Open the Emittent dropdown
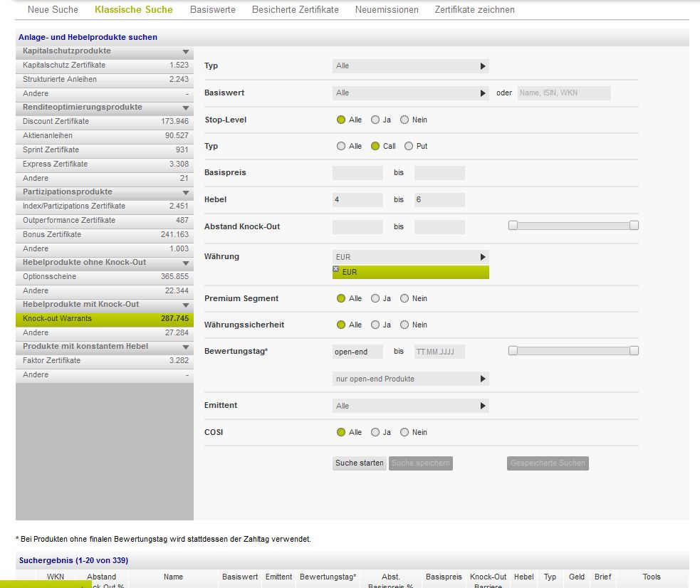 [410, 406]
